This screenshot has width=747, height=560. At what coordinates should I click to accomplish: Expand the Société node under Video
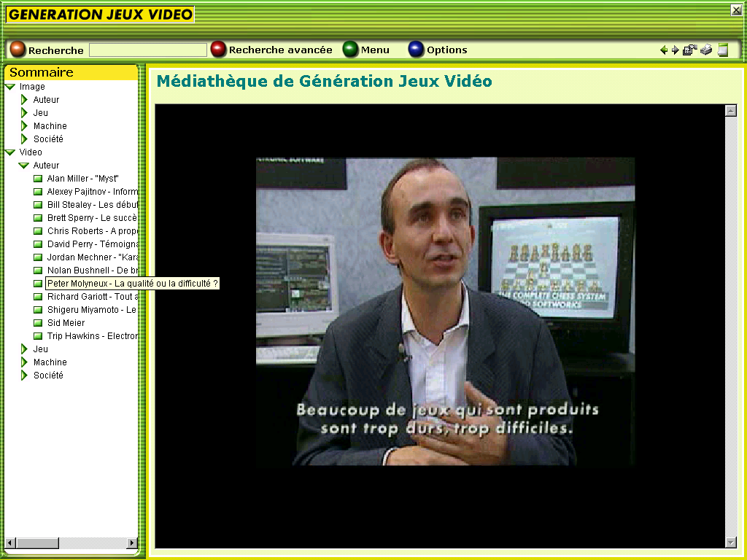(24, 376)
